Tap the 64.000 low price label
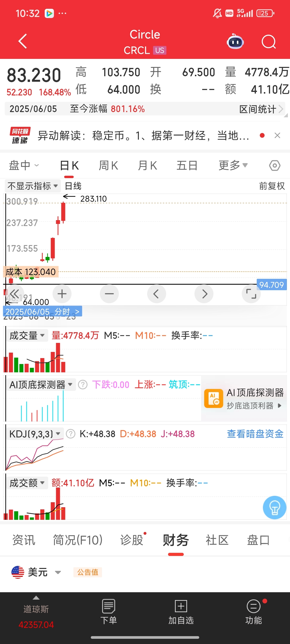 (x=36, y=302)
